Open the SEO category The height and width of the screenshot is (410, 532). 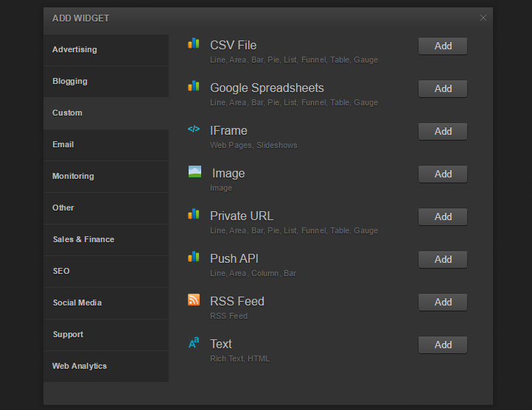[x=106, y=272]
